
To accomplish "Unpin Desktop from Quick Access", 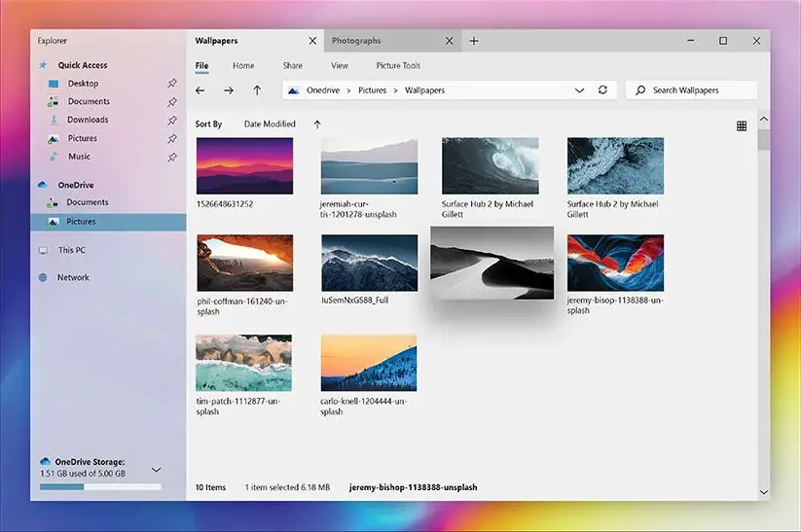I will click(x=172, y=84).
